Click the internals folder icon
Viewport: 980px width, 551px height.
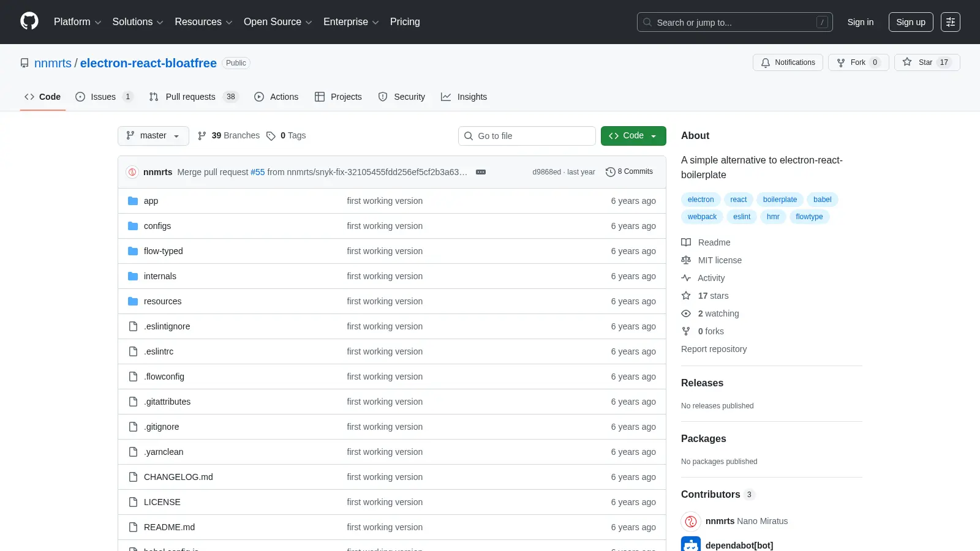[133, 276]
